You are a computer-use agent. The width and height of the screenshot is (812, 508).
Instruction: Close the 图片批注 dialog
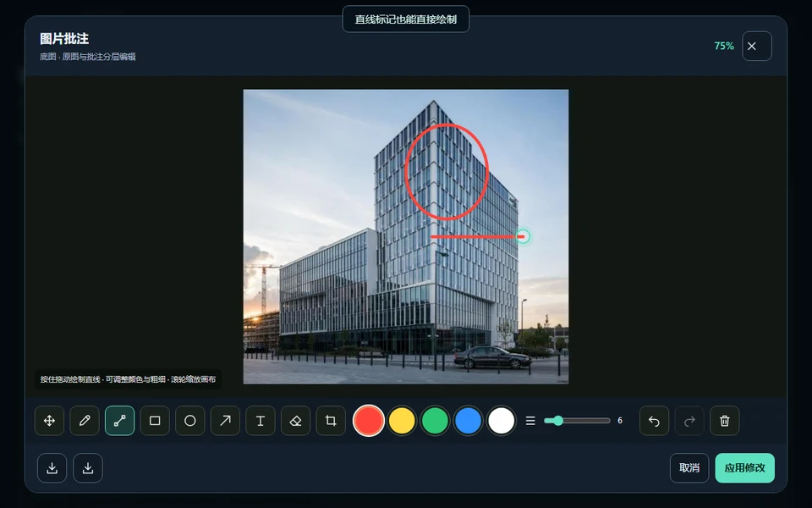tap(756, 46)
